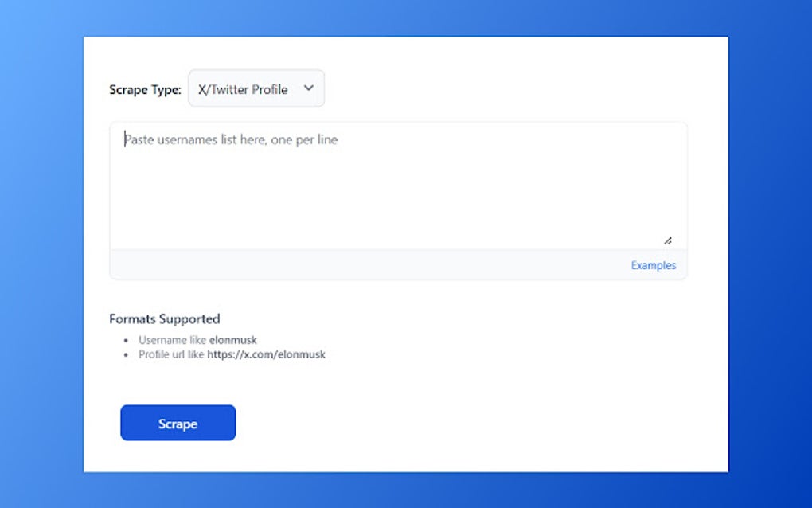Screen dimensions: 812x508
Task: Click the bullet beside Username like elonmusk
Action: click(x=125, y=340)
